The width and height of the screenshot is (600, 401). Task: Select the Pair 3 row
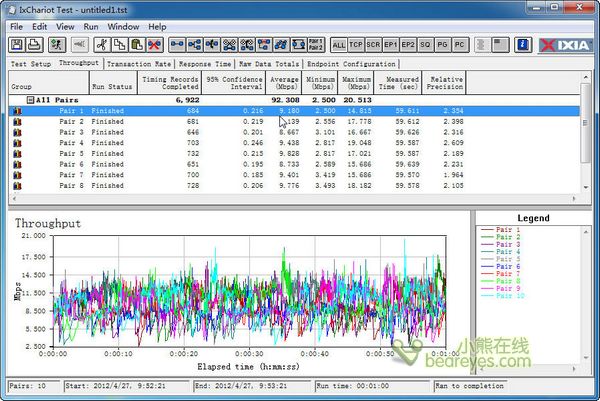[x=294, y=132]
